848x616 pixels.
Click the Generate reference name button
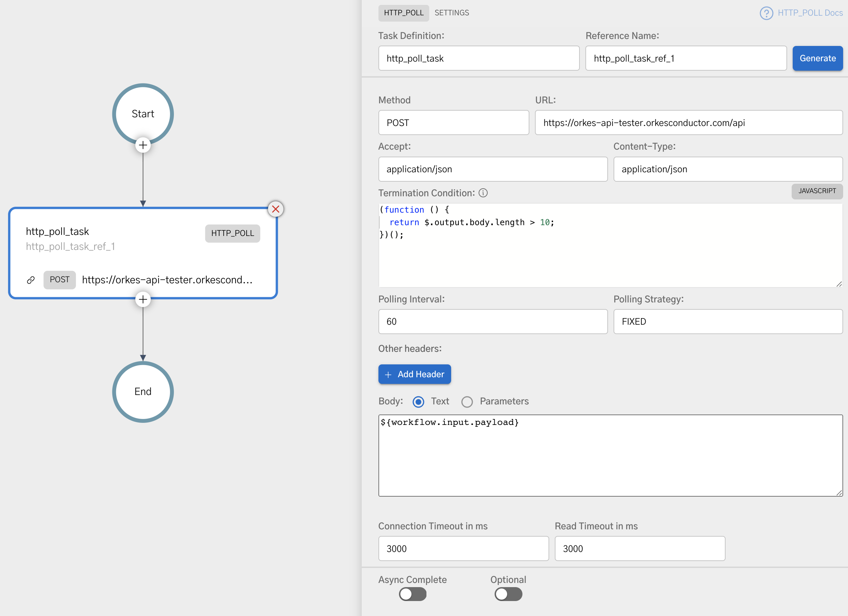point(817,58)
